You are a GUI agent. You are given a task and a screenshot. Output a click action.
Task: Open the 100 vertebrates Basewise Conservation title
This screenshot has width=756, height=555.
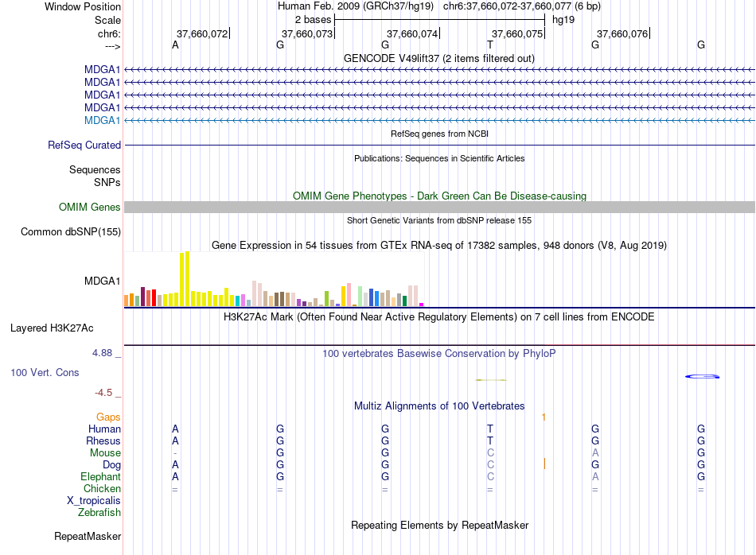pyautogui.click(x=439, y=354)
